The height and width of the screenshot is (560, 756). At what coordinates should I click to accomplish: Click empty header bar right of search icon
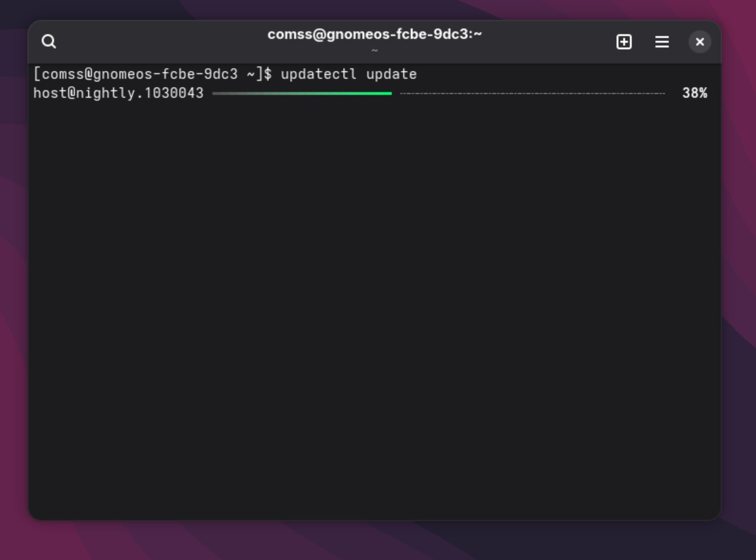click(x=157, y=42)
